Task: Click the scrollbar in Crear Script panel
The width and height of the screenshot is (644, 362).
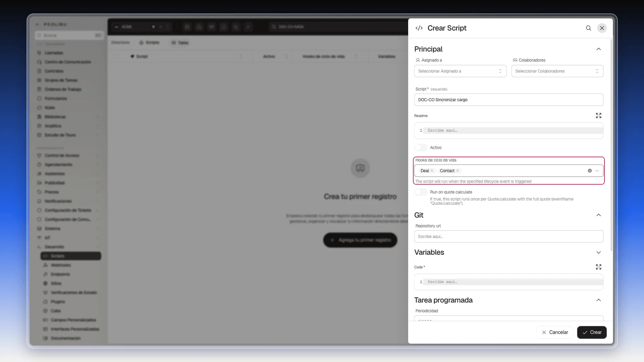Action: click(x=611, y=145)
